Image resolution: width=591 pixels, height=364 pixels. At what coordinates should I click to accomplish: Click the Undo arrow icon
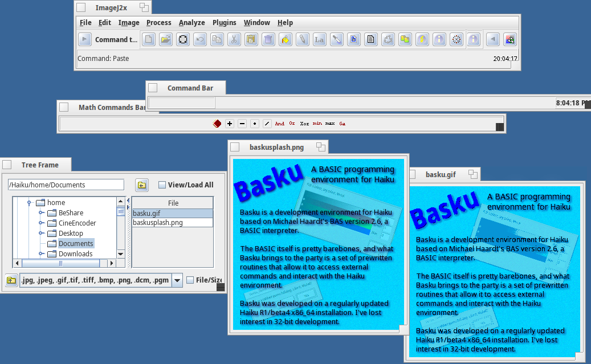tap(200, 39)
